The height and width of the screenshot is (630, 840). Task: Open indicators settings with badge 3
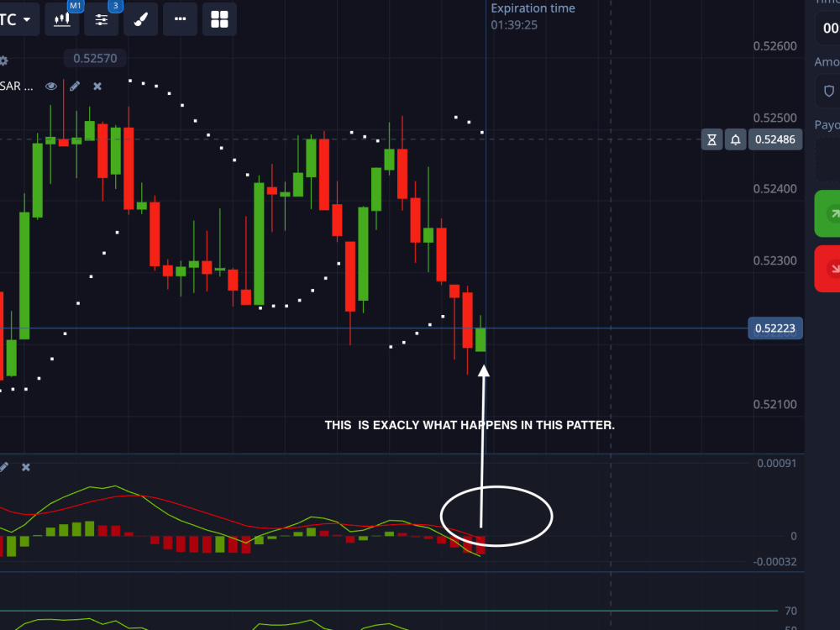pos(102,20)
